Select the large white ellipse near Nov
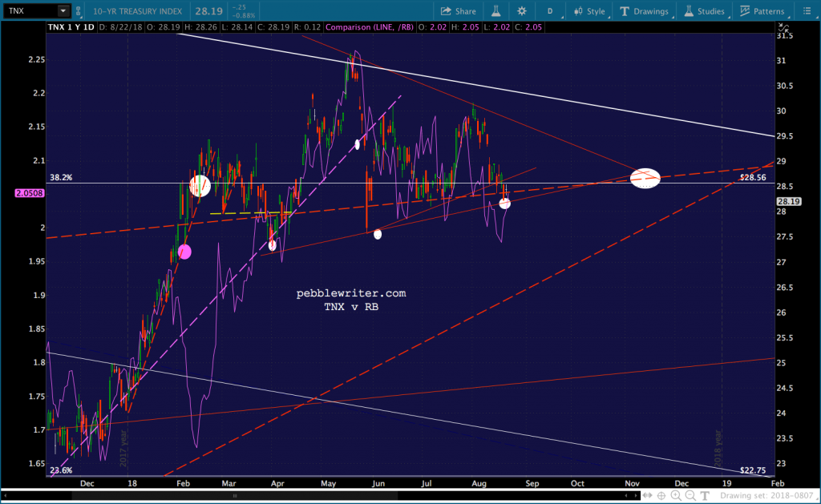Viewport: 821px width, 504px height. point(645,179)
